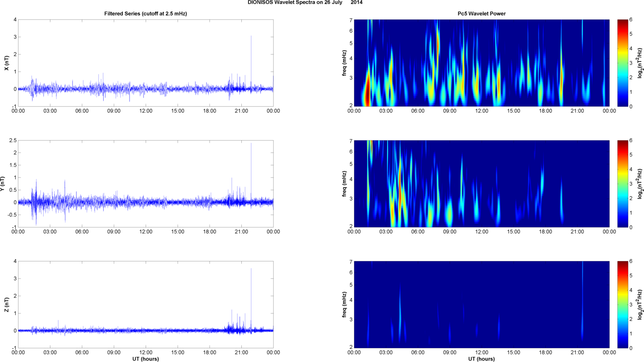644x362 pixels.
Task: Click the '09:00' tick under the X wavelet spectrogram
Action: [x=450, y=111]
